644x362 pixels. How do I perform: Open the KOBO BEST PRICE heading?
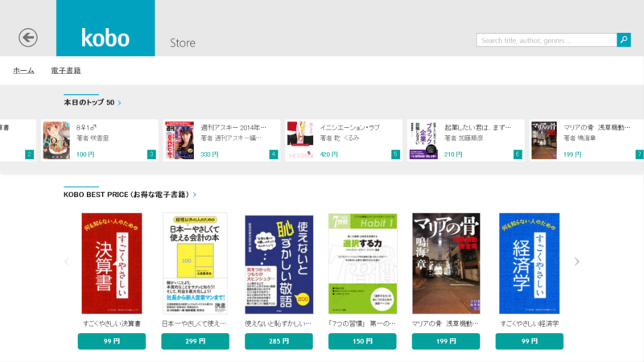(126, 195)
